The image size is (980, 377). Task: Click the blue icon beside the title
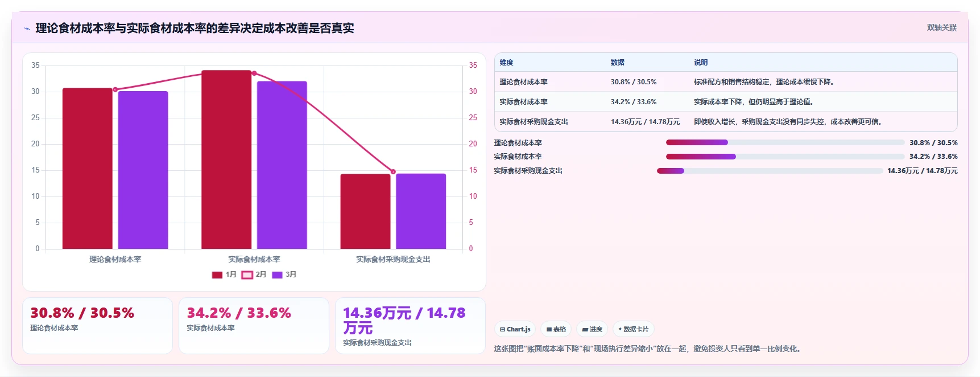[27, 28]
